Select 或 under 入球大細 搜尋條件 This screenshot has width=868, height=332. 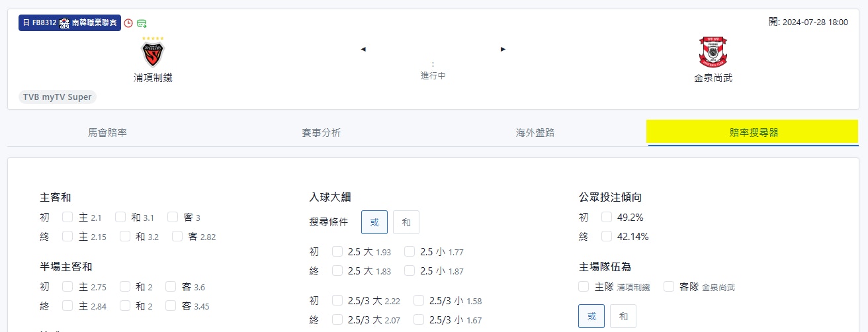tap(374, 222)
